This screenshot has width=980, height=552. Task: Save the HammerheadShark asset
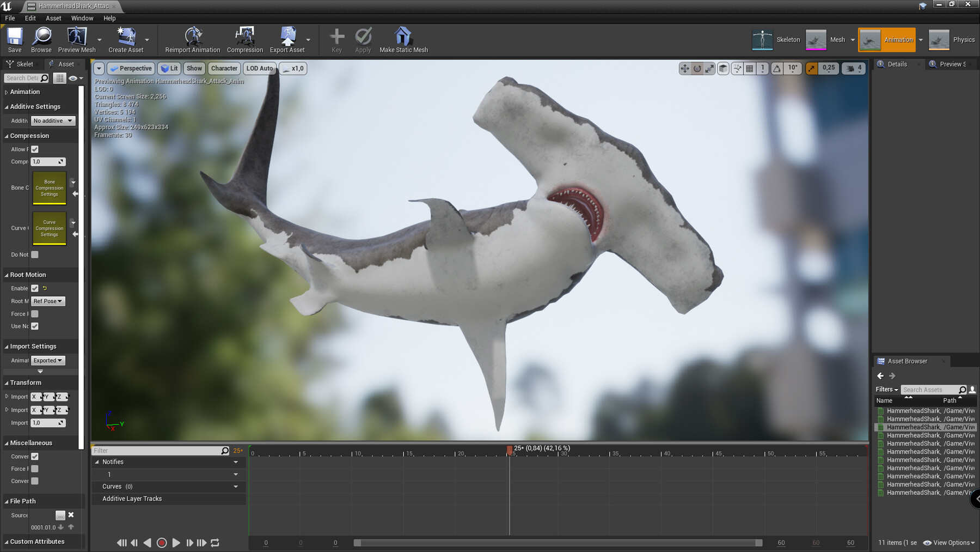pyautogui.click(x=14, y=39)
